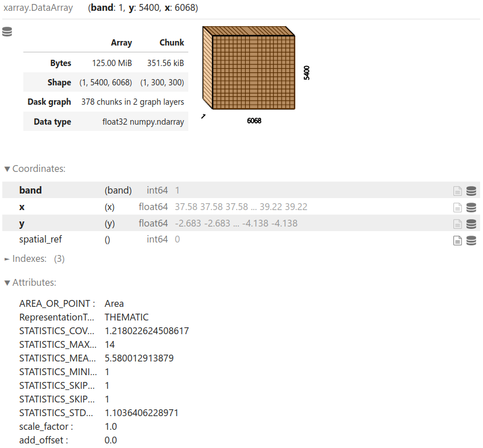483x448 pixels.
Task: Show attributes for the band coordinate
Action: [x=457, y=191]
